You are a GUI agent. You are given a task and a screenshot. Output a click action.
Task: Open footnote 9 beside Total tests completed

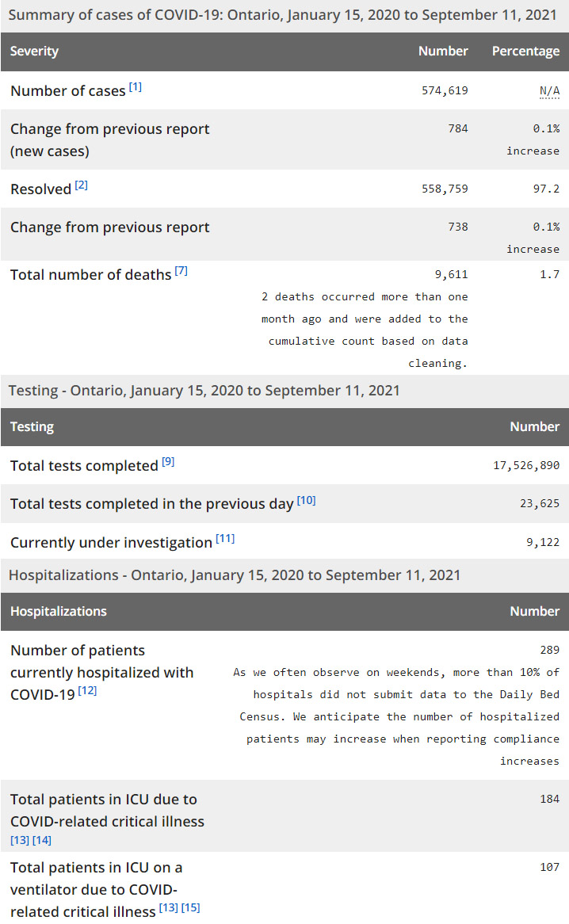point(168,462)
